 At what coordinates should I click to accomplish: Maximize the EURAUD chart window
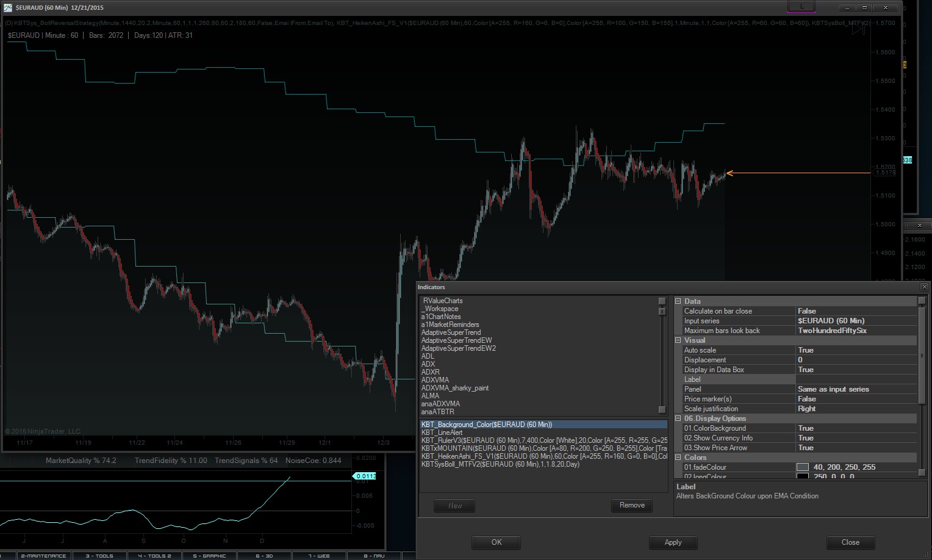click(864, 8)
